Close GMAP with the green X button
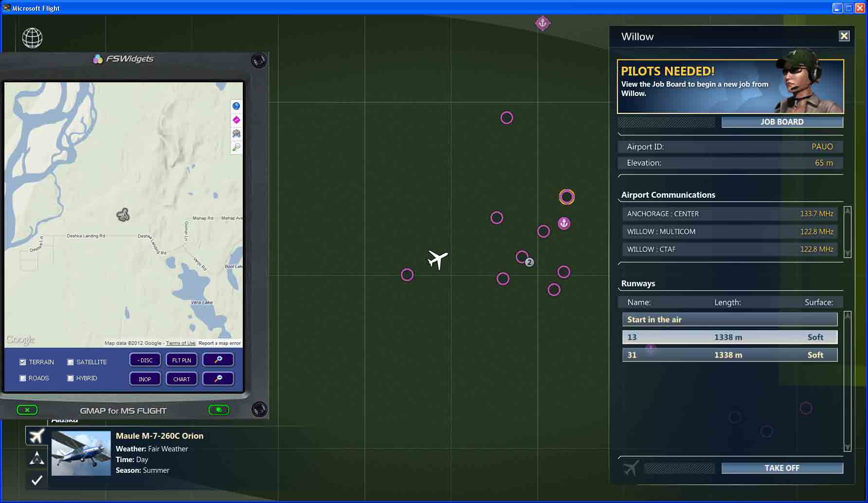 27,410
